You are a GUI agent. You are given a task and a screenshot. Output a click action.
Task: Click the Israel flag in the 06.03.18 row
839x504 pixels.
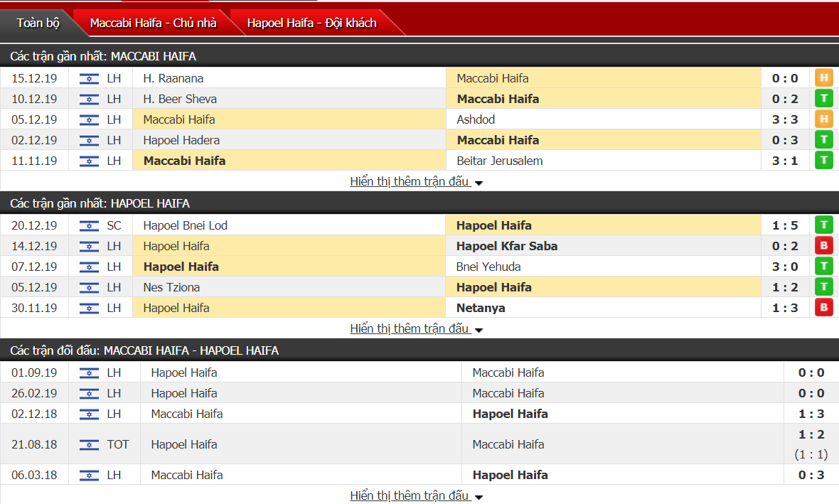pos(89,475)
